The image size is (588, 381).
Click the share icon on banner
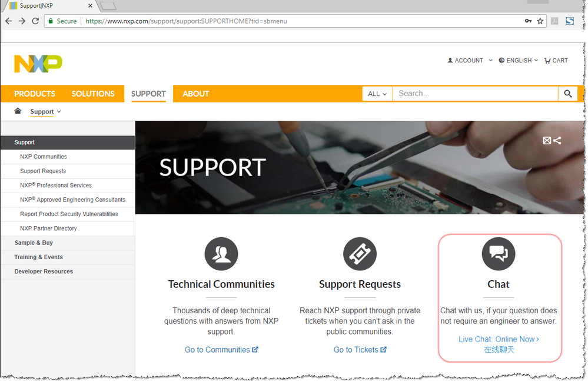(x=557, y=140)
